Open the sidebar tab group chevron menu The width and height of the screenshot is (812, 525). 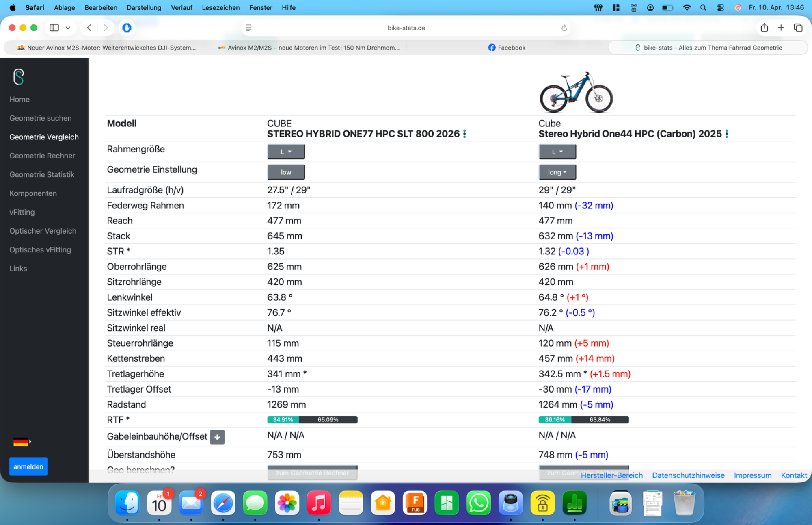pos(68,28)
